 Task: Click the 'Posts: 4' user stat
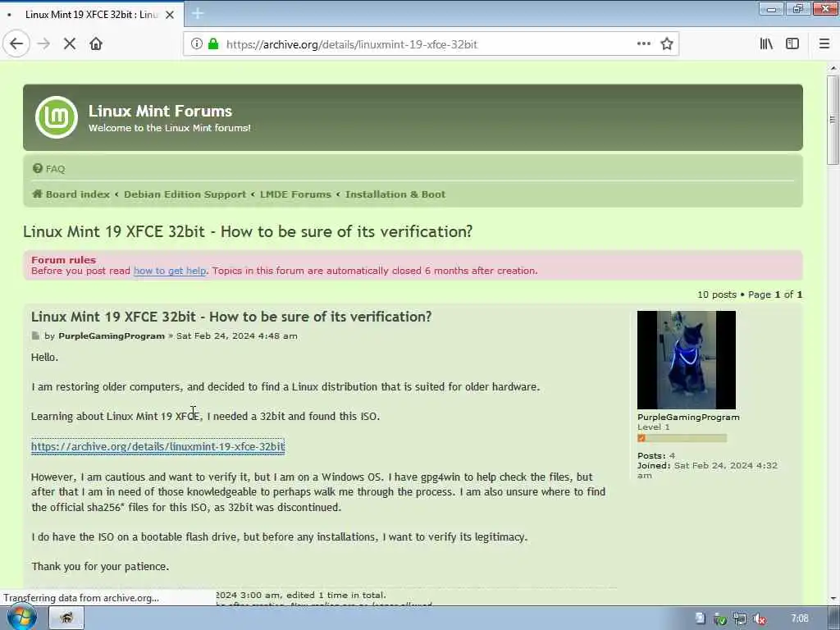pos(656,456)
